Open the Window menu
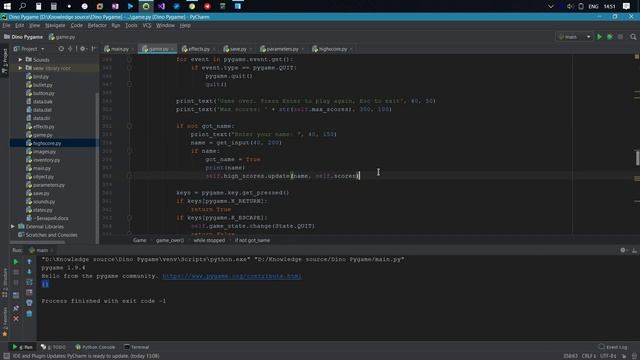Image resolution: width=640 pixels, height=360 pixels. [165, 25]
